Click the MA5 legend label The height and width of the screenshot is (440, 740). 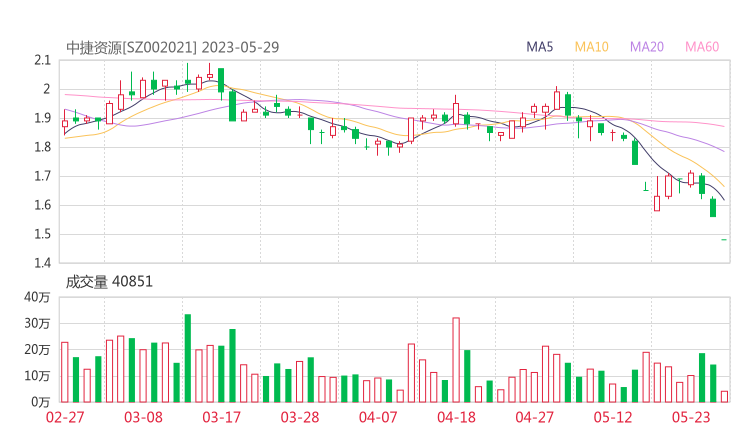click(x=539, y=47)
